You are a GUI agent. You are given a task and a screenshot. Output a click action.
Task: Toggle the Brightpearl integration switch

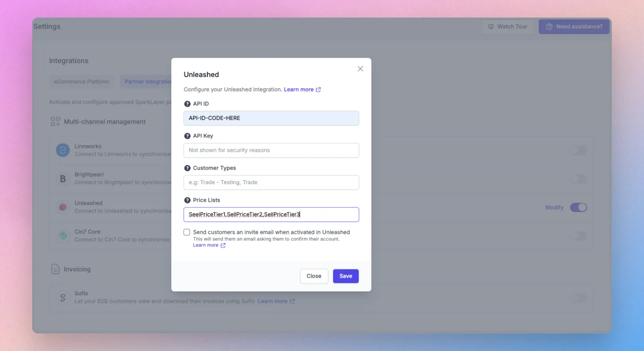click(x=578, y=179)
